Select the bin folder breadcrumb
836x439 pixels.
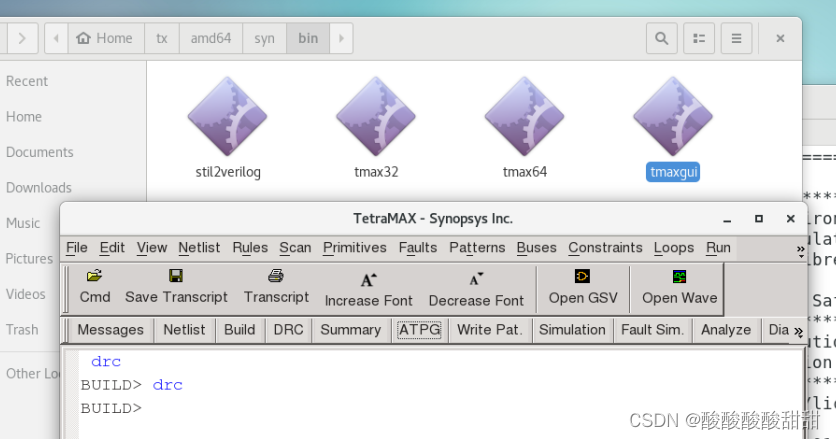pyautogui.click(x=308, y=38)
